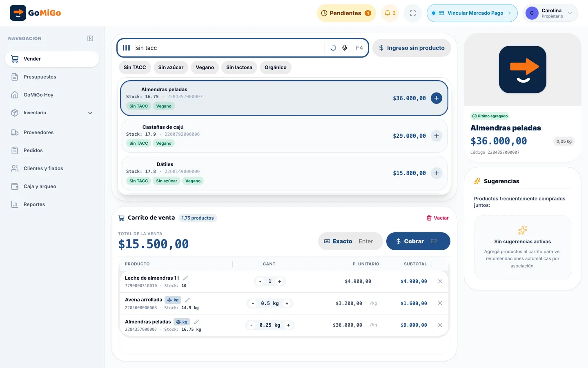Open the notifications bell
Viewport: 588px width, 368px height.
click(x=390, y=13)
